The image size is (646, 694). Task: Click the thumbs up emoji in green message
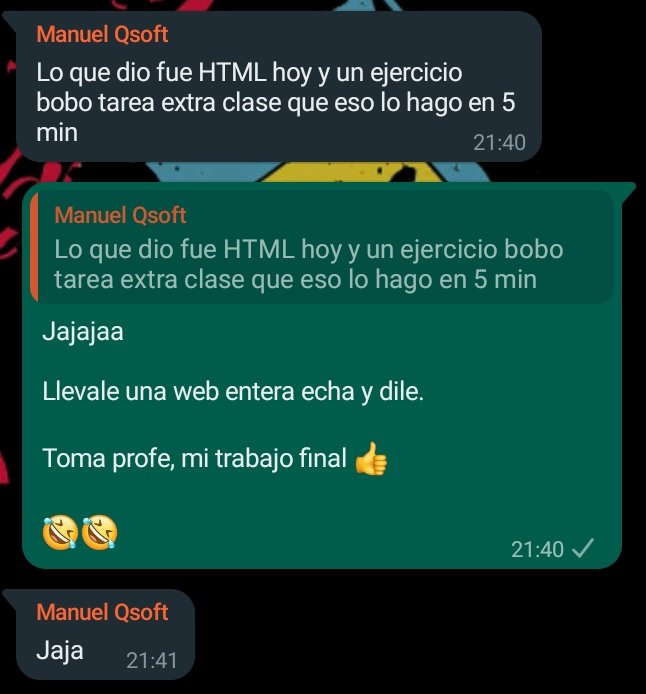point(371,459)
